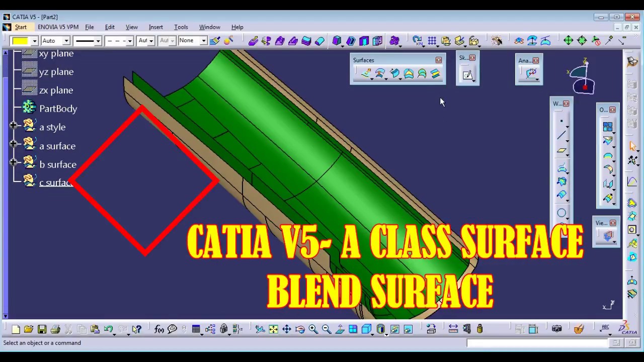644x362 pixels.
Task: Open the Formula f(x) tool
Action: tap(159, 329)
